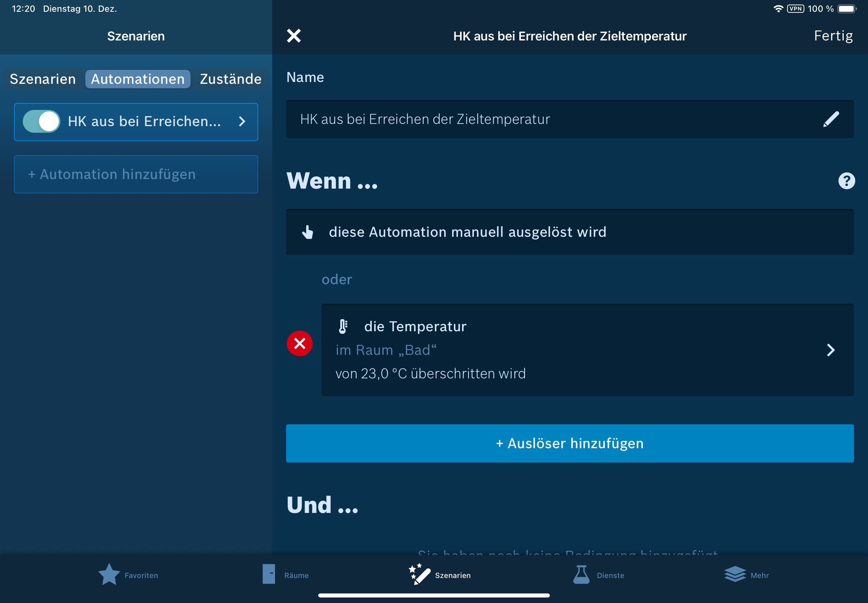The height and width of the screenshot is (603, 868).
Task: Tap the Szenarien wand icon in bottom bar
Action: pos(419,574)
